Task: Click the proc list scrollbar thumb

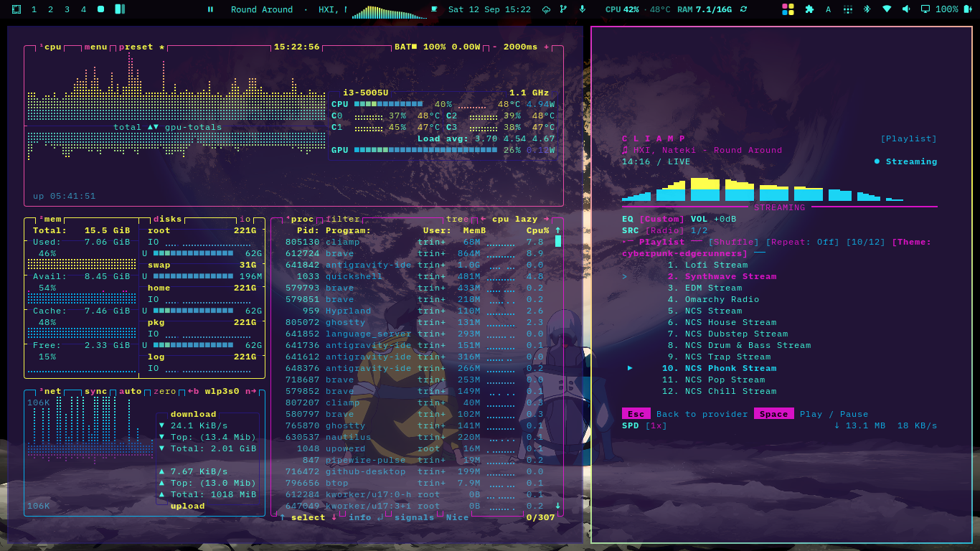Action: 558,242
